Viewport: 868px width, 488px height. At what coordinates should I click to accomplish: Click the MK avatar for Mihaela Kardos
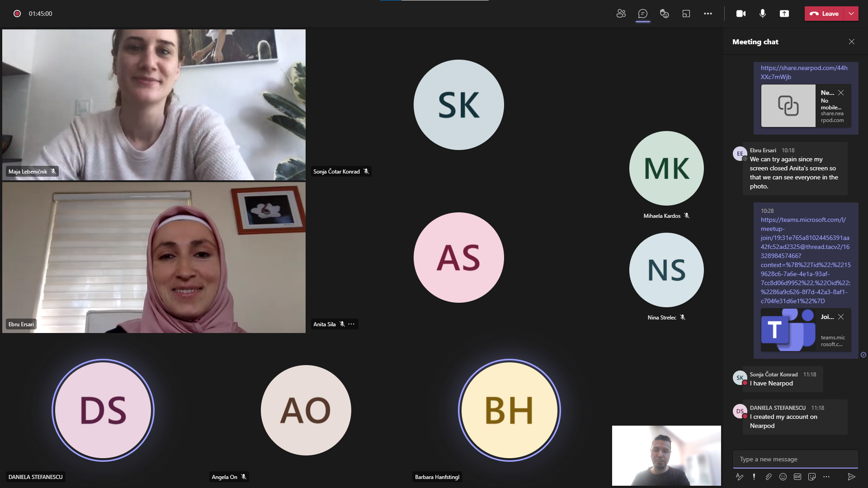pyautogui.click(x=666, y=169)
